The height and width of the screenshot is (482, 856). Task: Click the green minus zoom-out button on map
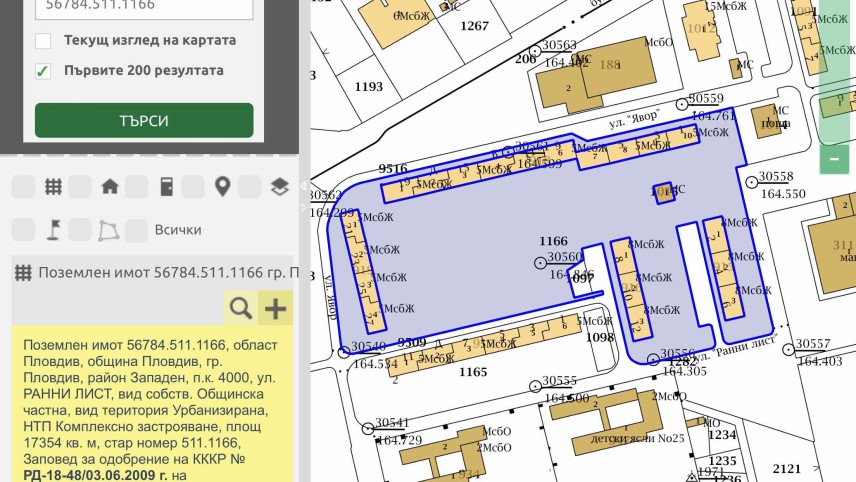click(x=834, y=159)
